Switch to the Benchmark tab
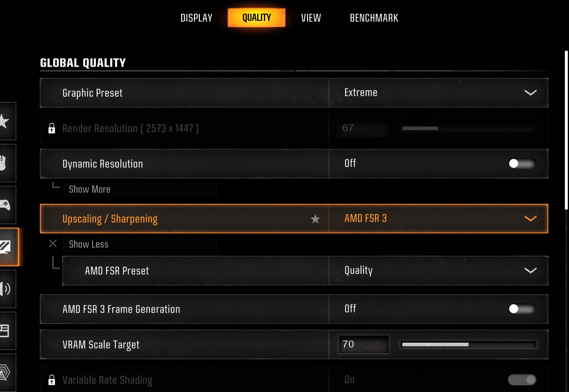The height and width of the screenshot is (392, 569). (374, 18)
